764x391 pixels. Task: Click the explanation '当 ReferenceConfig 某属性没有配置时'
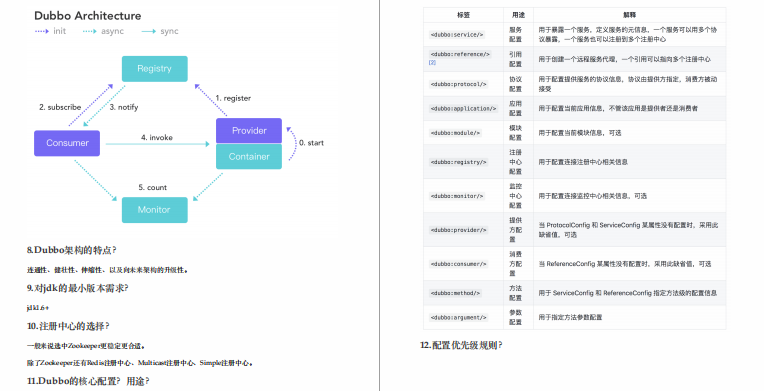coord(625,264)
